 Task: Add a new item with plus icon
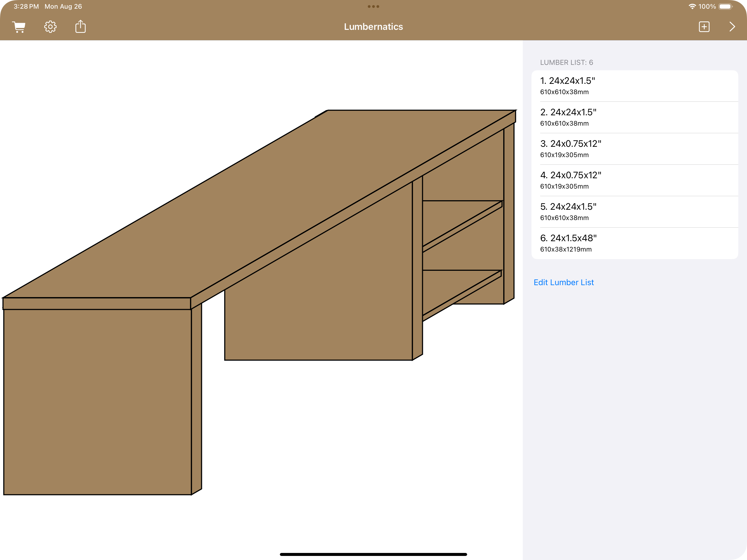(x=704, y=27)
